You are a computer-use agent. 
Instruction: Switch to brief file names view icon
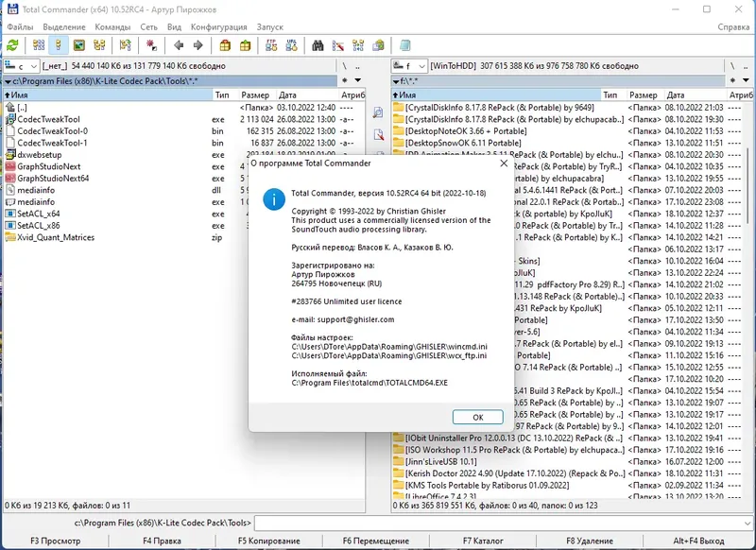(x=39, y=45)
